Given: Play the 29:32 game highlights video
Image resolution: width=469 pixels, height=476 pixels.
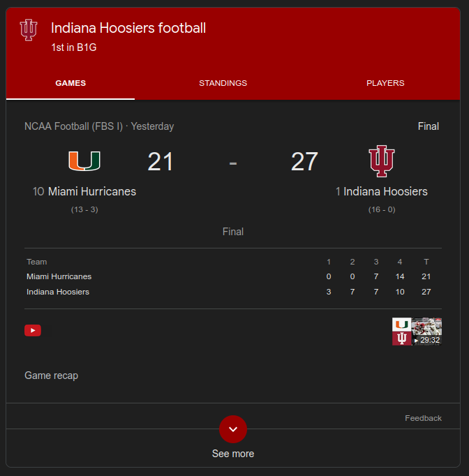Looking at the screenshot, I should (x=417, y=332).
